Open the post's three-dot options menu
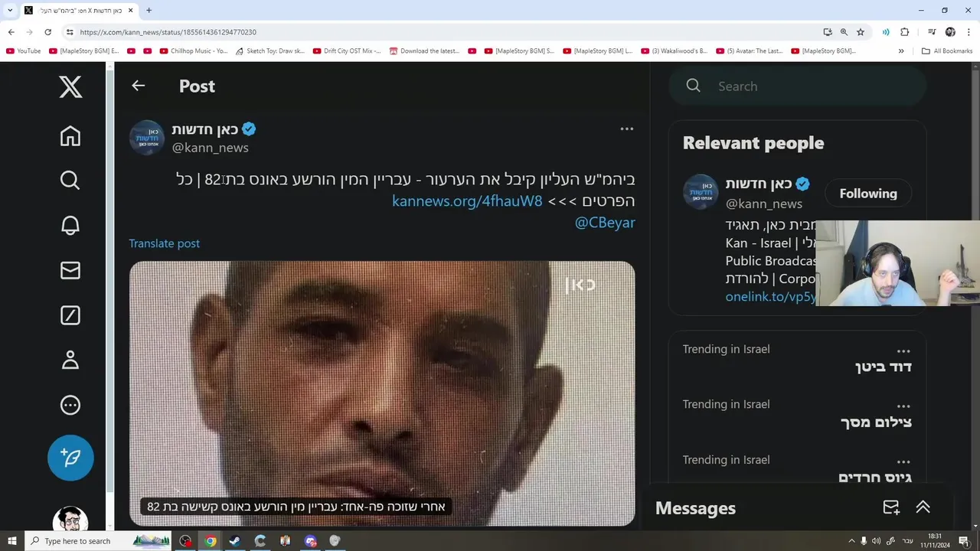 626,129
